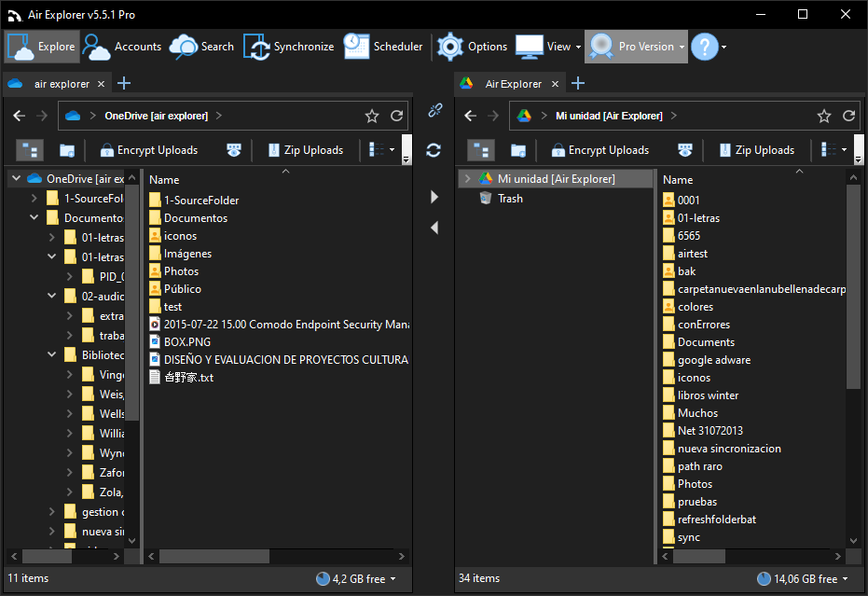Open the 14,06 GB free space dropdown
The width and height of the screenshot is (868, 596).
point(802,579)
